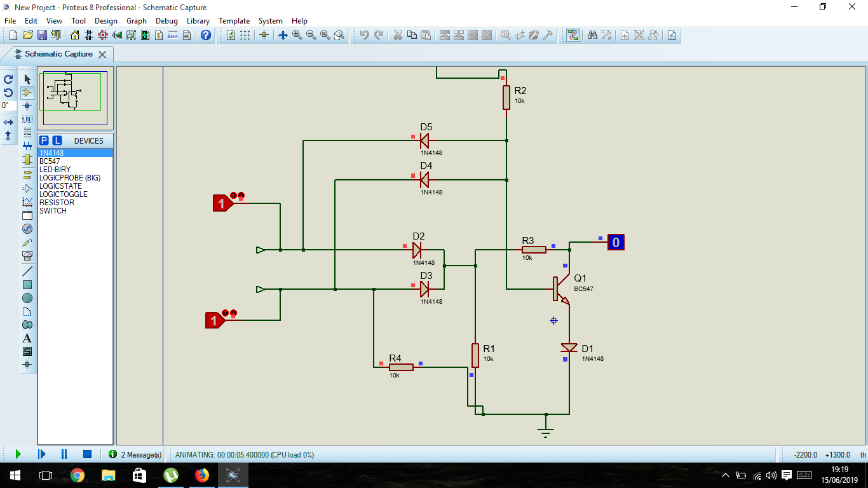Screen dimensions: 868x488
Task: Choose the Junction Dot Mode tool
Action: (x=27, y=105)
